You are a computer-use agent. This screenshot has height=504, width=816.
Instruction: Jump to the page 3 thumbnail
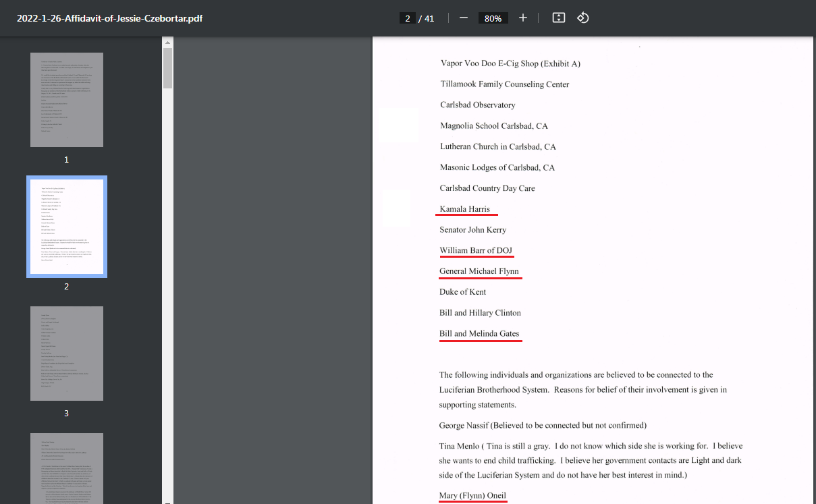67,354
